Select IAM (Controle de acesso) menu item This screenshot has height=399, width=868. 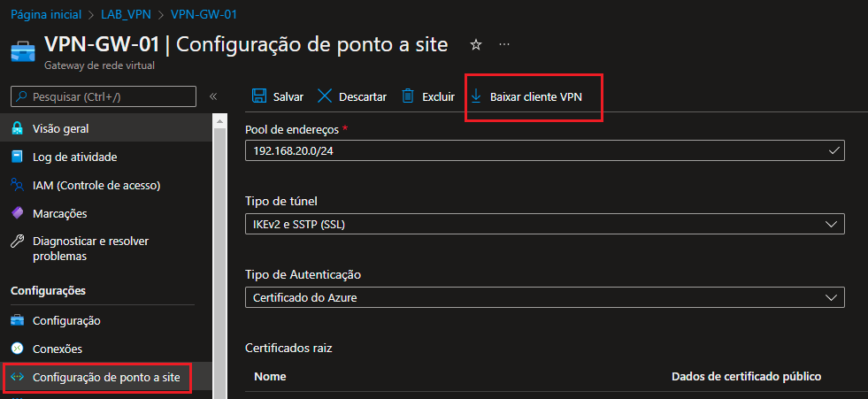pyautogui.click(x=96, y=186)
